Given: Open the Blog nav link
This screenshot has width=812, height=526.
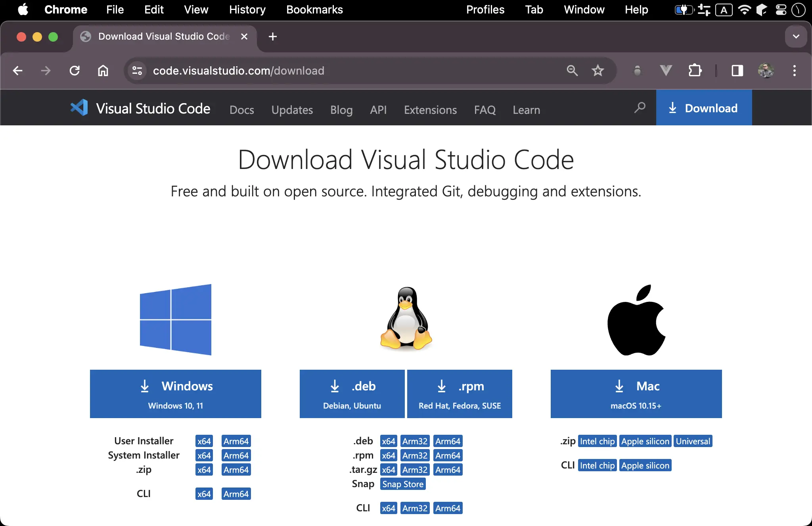Looking at the screenshot, I should click(341, 110).
